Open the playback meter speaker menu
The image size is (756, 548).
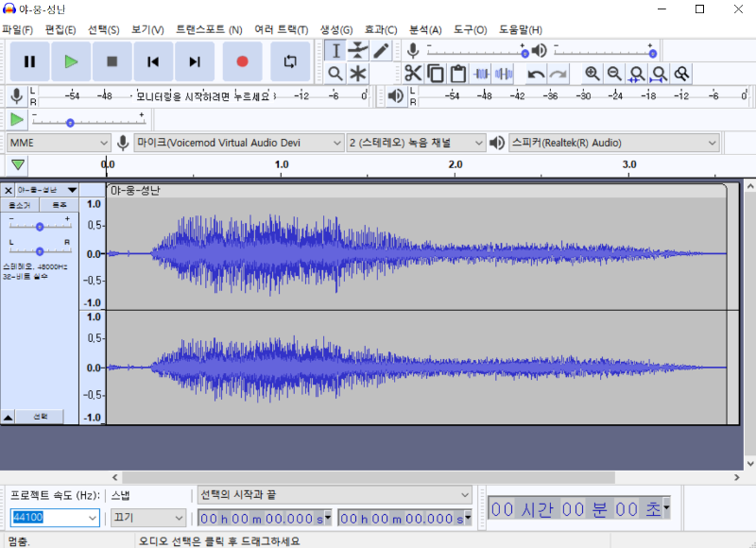[396, 96]
